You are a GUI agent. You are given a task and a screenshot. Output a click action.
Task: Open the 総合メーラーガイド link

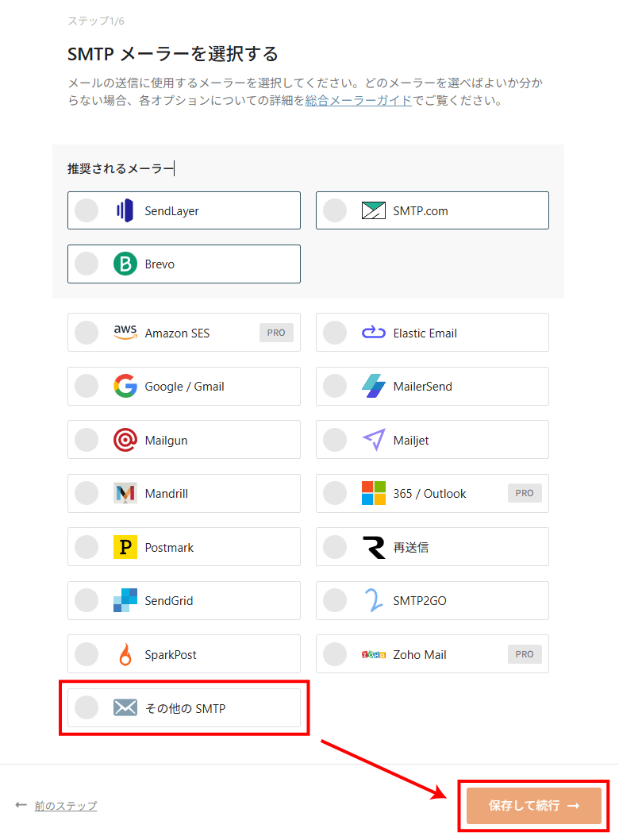click(x=358, y=101)
